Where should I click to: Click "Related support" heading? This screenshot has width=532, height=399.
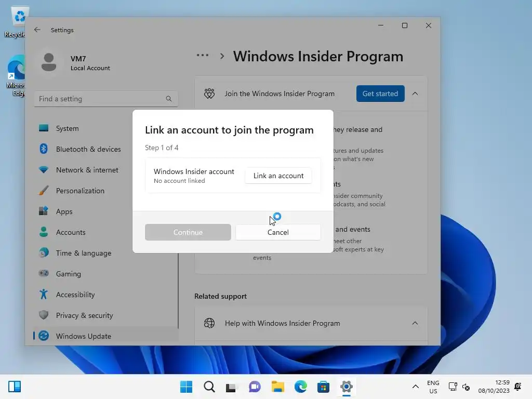[220, 296]
